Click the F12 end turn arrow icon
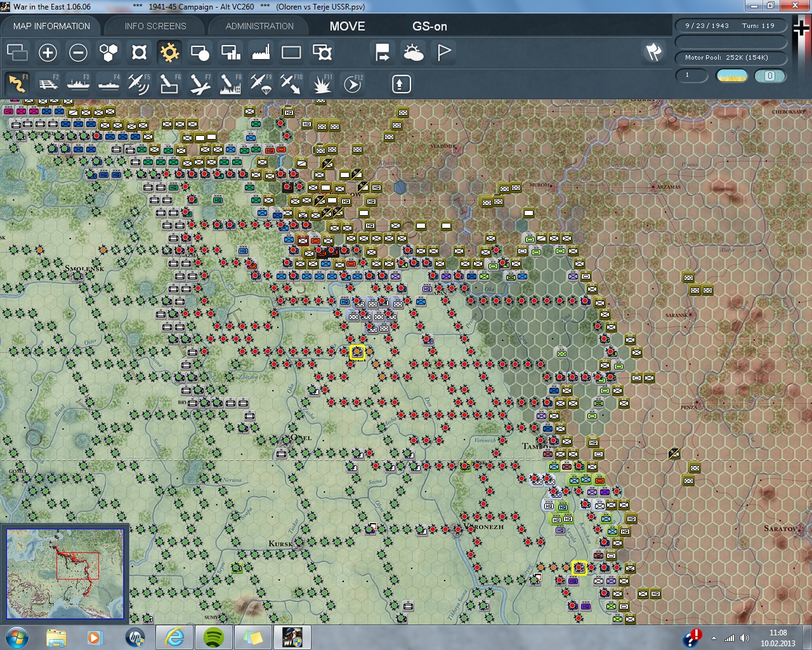 [x=353, y=84]
